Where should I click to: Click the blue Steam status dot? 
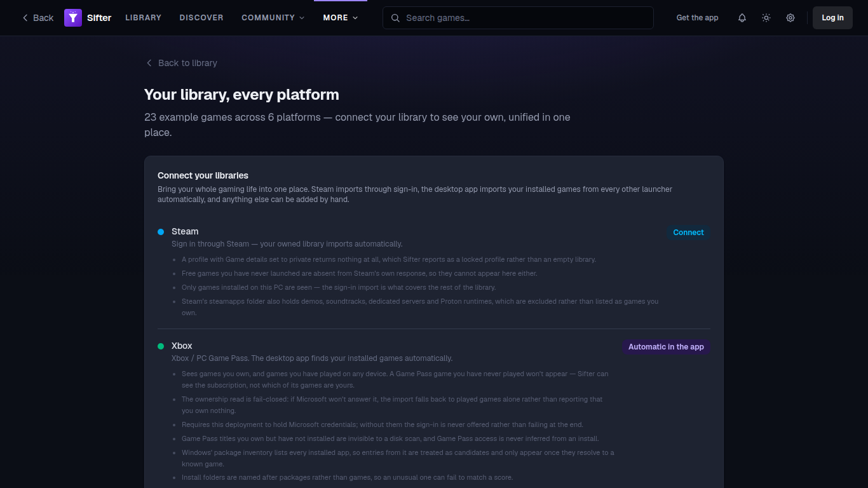[161, 232]
